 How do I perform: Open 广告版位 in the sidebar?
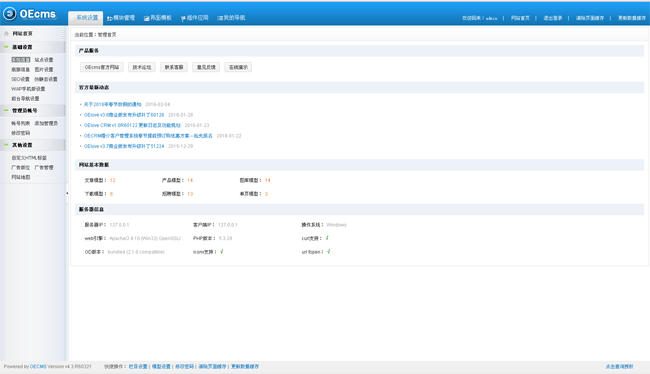(20, 168)
